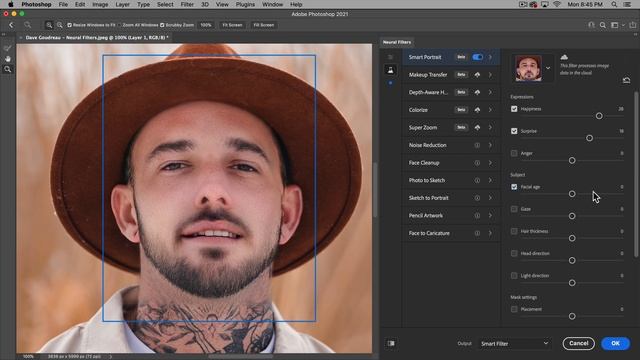Click the Fit Screen button
The width and height of the screenshot is (640, 360).
232,25
